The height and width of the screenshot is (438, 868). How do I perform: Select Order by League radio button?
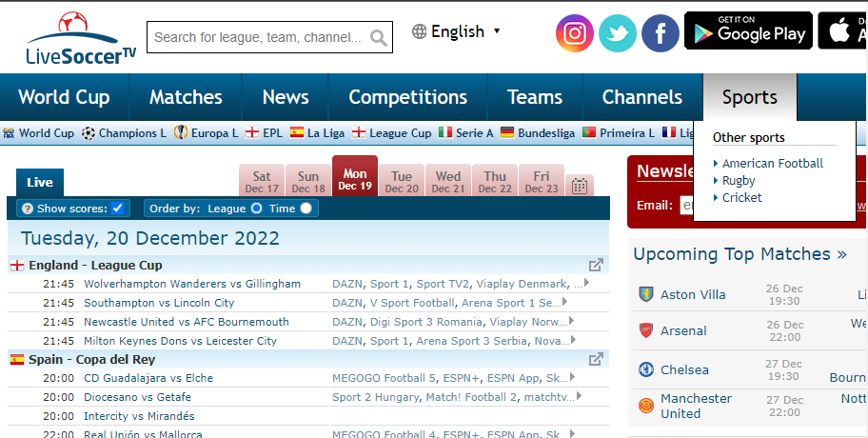pyautogui.click(x=256, y=209)
